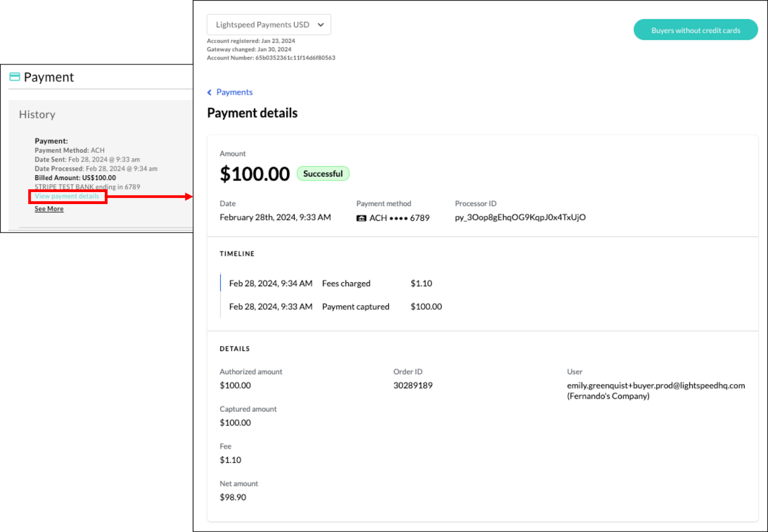This screenshot has width=768, height=532.
Task: Click the Payment card icon in left panel
Action: (x=15, y=77)
